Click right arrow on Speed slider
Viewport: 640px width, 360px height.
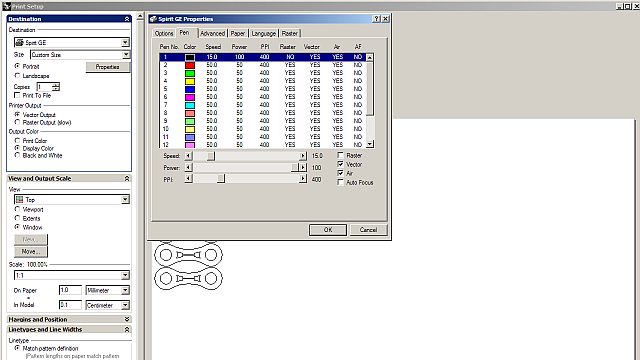tap(302, 156)
